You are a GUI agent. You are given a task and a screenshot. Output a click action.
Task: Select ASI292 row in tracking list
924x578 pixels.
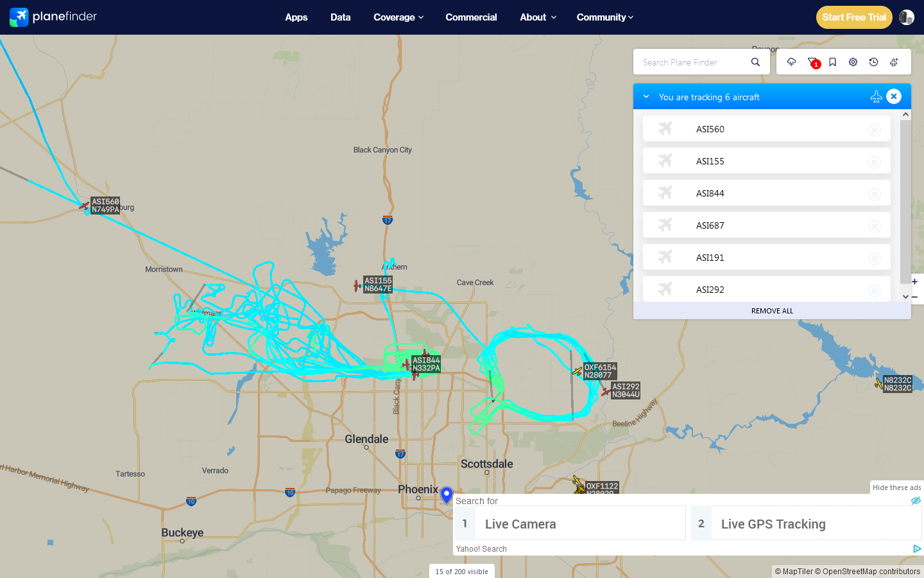767,289
